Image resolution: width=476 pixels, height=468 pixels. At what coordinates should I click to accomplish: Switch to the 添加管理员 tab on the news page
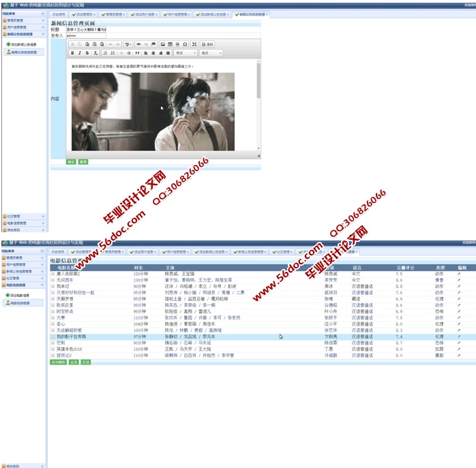[83, 14]
